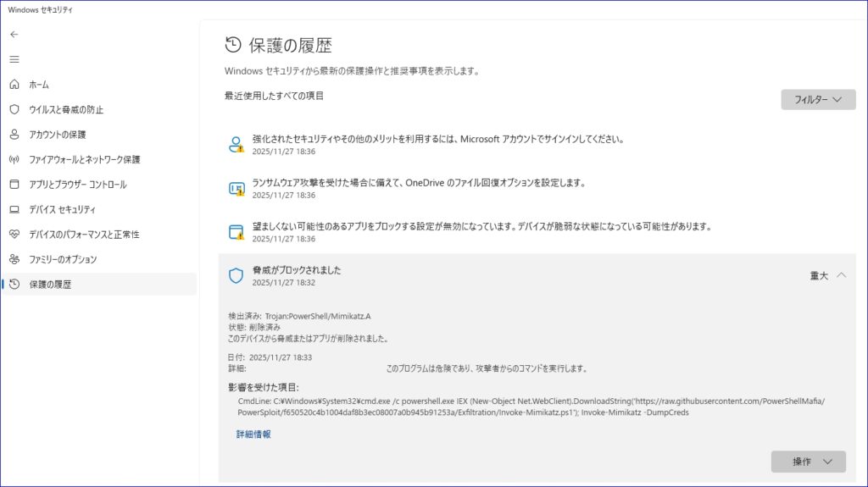This screenshot has height=487, width=868.
Task: Open the 操作 actions dropdown
Action: pyautogui.click(x=808, y=462)
